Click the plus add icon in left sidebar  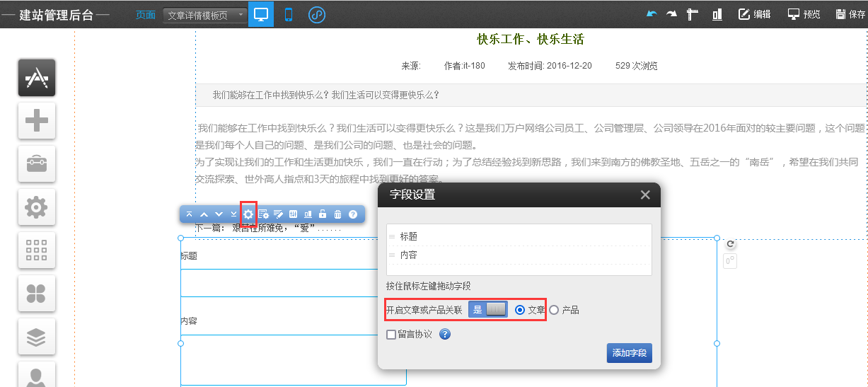pyautogui.click(x=37, y=121)
